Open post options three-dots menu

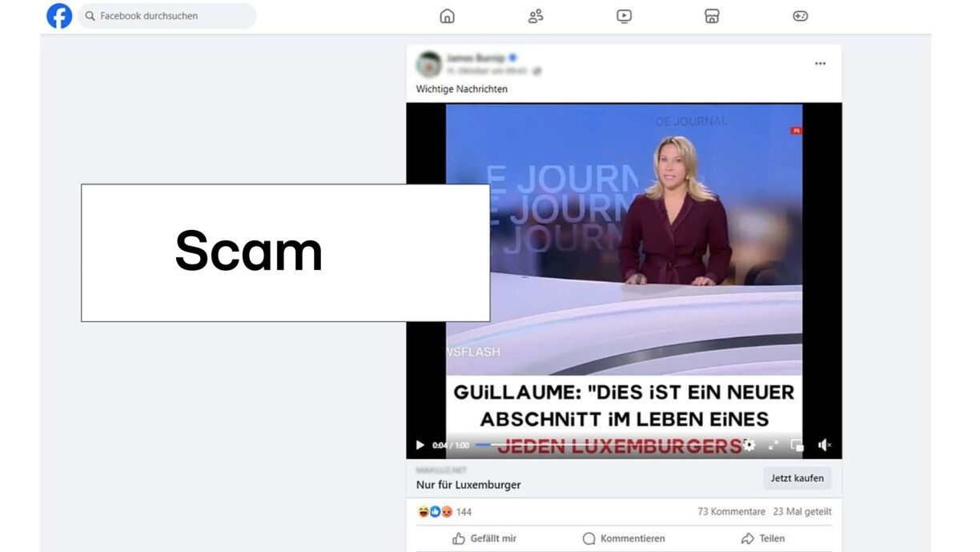(820, 63)
